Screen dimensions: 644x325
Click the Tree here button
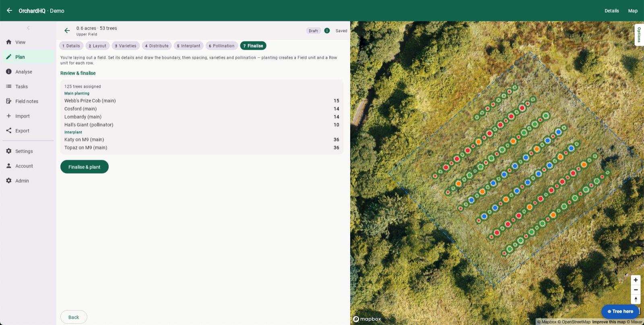point(620,311)
